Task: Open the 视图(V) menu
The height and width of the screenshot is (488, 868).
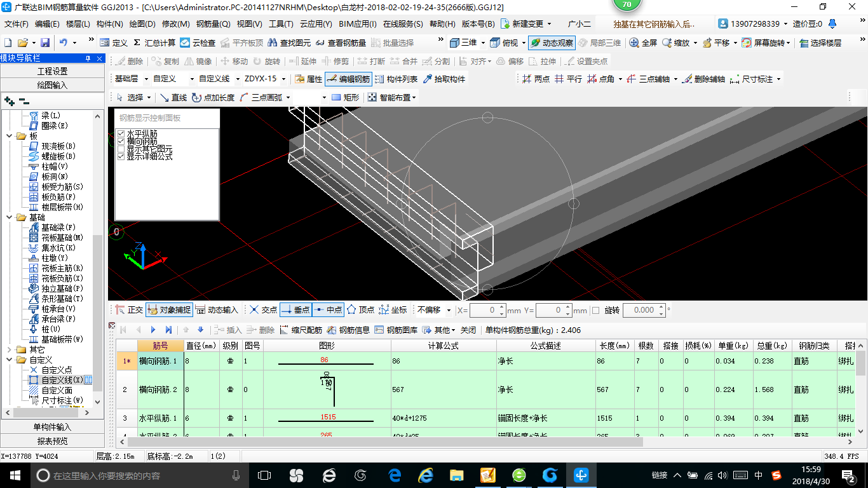Action: click(x=250, y=24)
